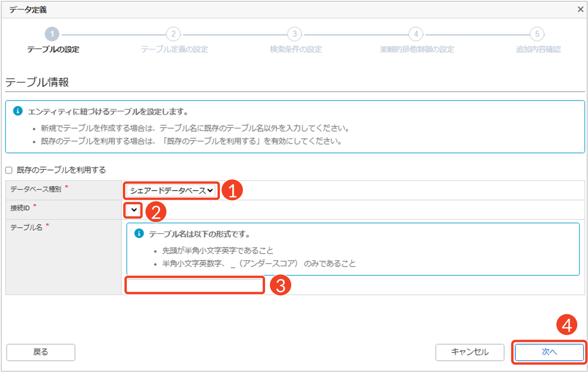588x374 pixels.
Task: Click step 1 circle in wizard
Action: [52, 34]
